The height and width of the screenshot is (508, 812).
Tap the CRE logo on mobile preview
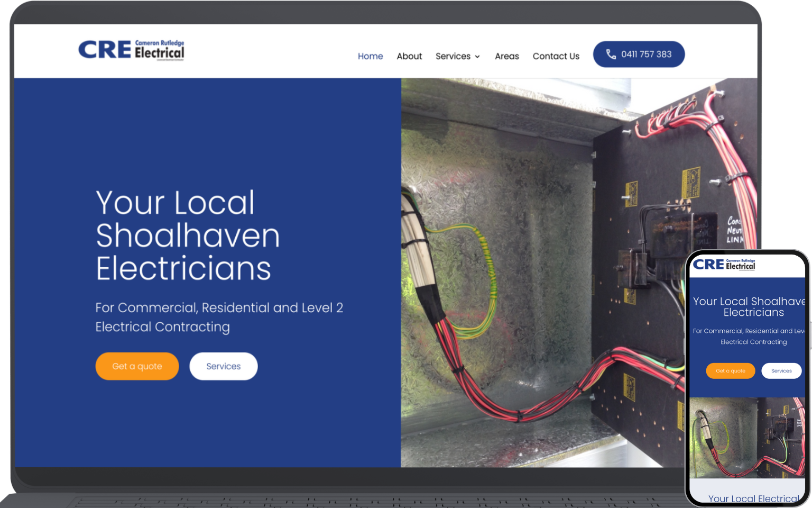click(x=724, y=264)
